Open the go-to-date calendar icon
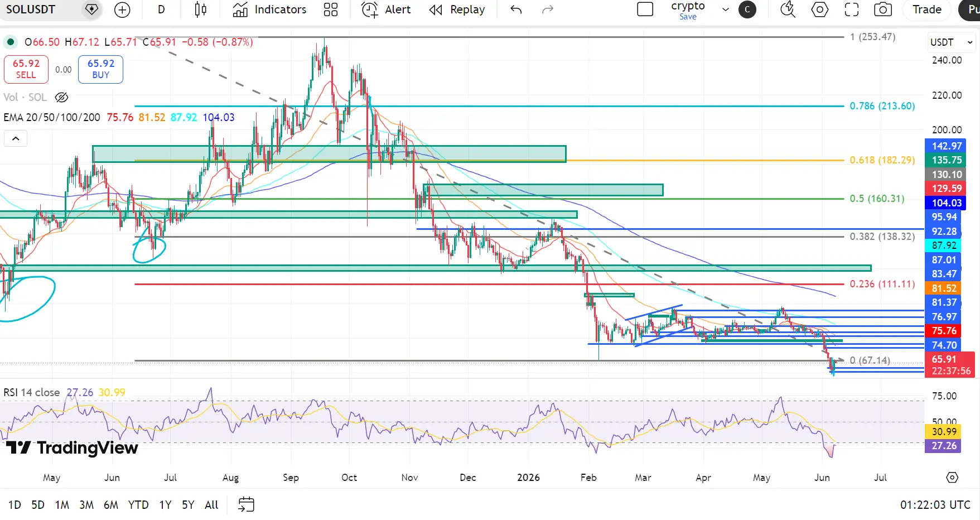The width and height of the screenshot is (980, 520). point(246,505)
